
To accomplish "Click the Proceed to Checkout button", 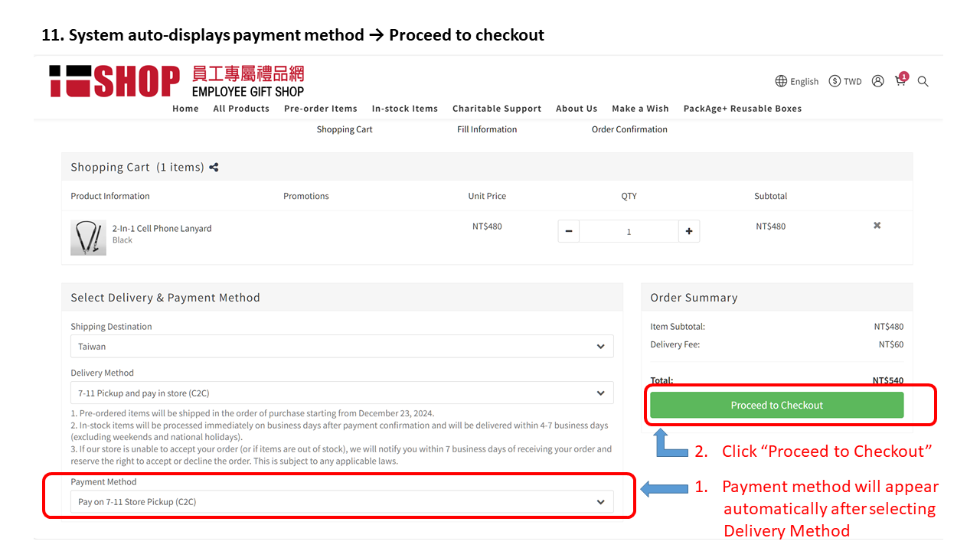I will (776, 406).
